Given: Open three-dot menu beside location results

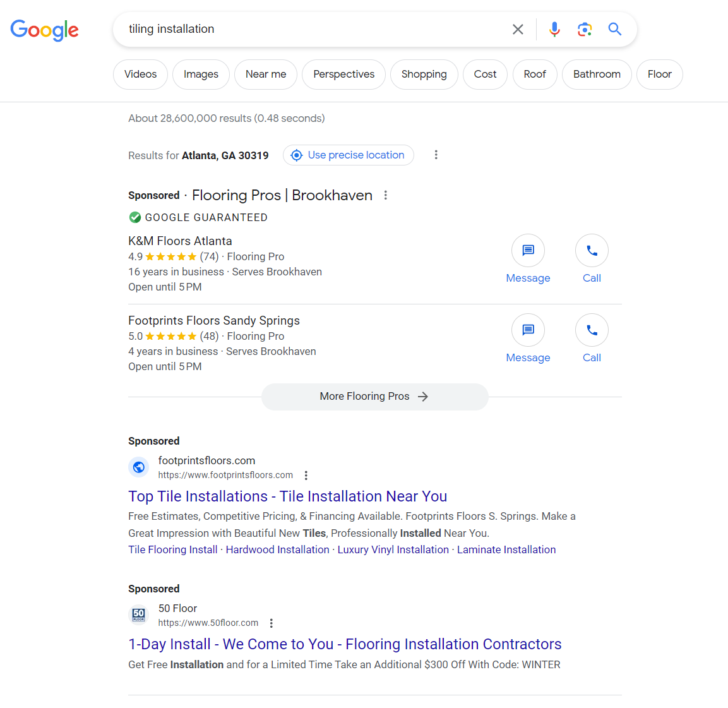Looking at the screenshot, I should [x=436, y=155].
